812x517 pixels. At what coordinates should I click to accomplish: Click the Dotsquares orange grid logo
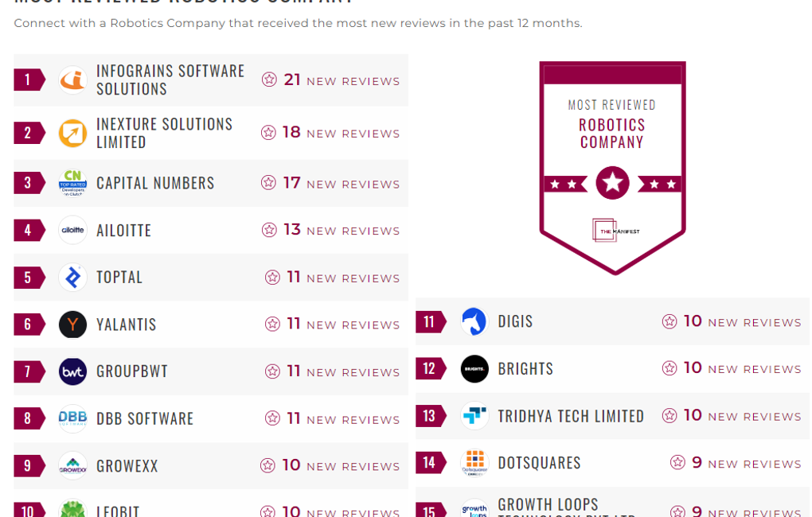(474, 463)
